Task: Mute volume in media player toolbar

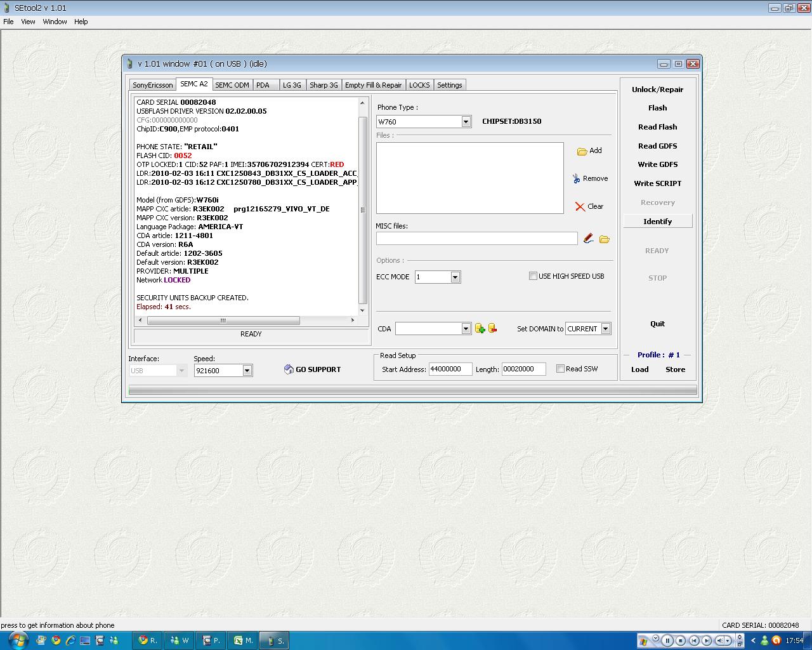Action: point(719,640)
